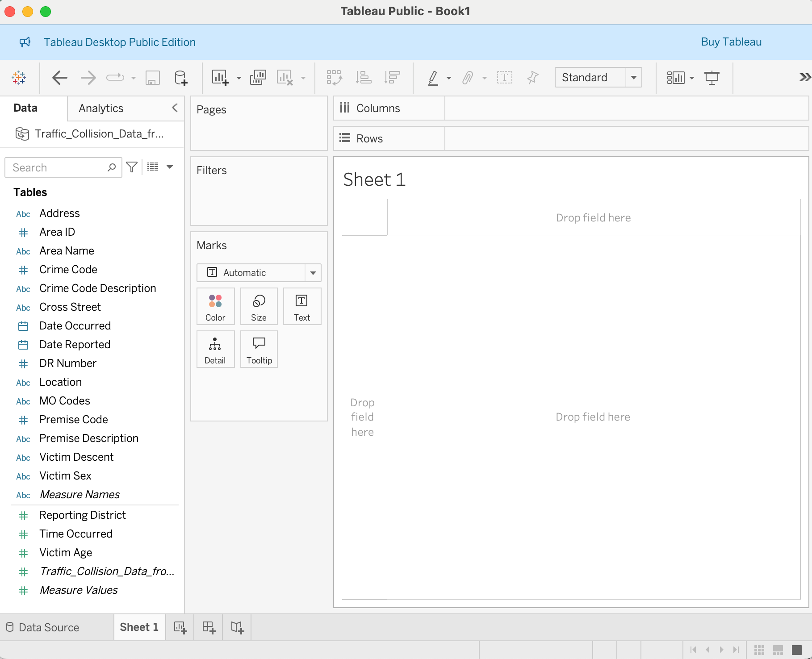This screenshot has height=659, width=812.
Task: Click the Highlight pen icon
Action: [x=433, y=78]
